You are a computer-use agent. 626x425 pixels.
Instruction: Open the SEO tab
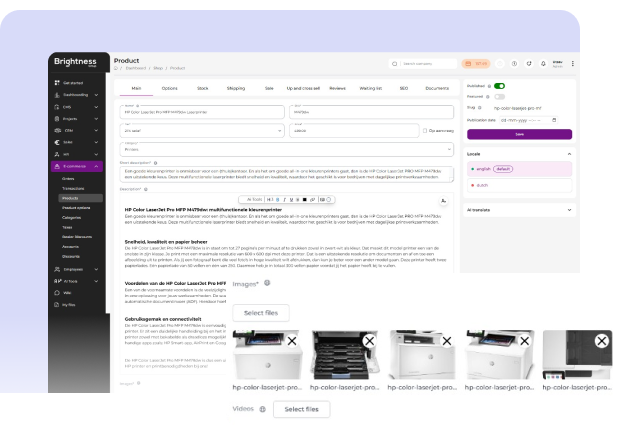click(403, 88)
